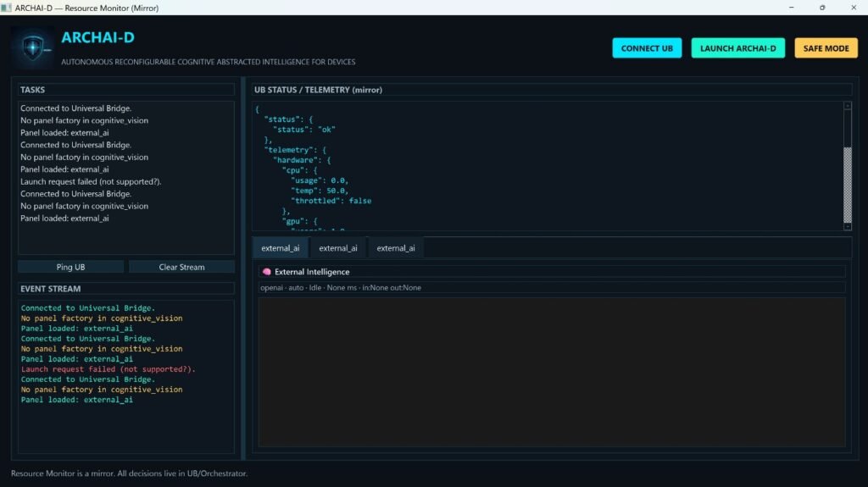Click the openai auto Idle status line

(341, 288)
